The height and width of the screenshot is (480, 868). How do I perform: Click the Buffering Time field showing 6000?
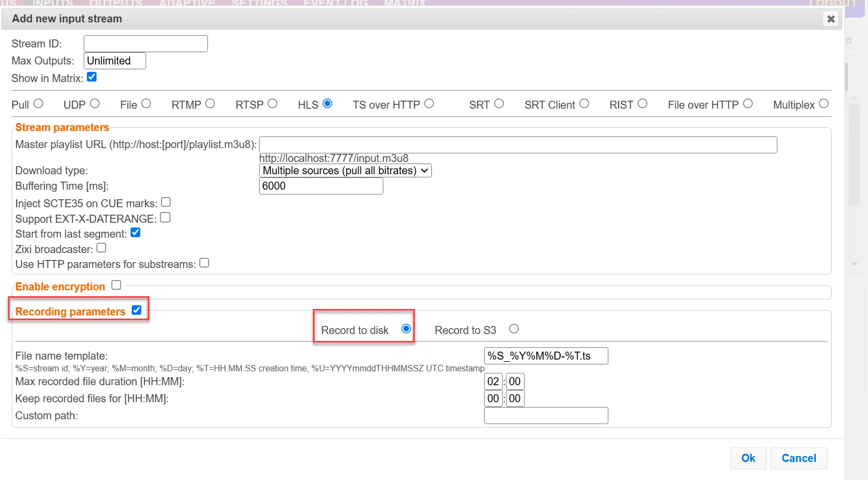click(x=321, y=186)
